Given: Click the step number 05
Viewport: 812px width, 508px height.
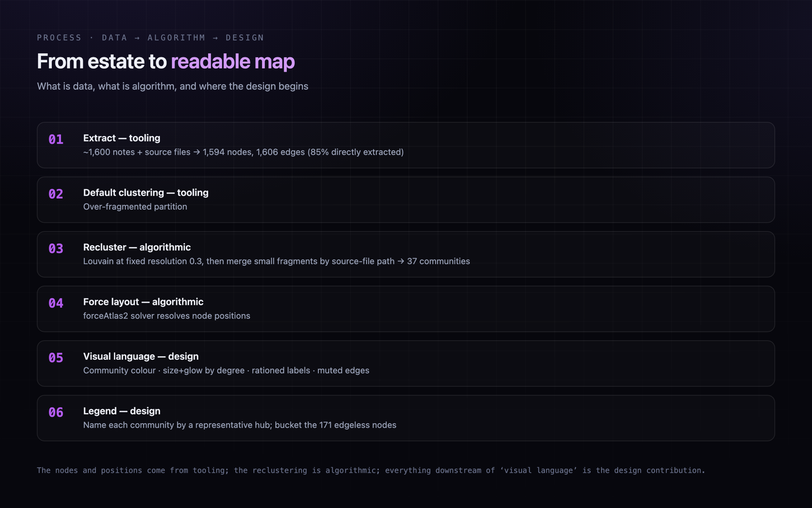Looking at the screenshot, I should (x=56, y=358).
